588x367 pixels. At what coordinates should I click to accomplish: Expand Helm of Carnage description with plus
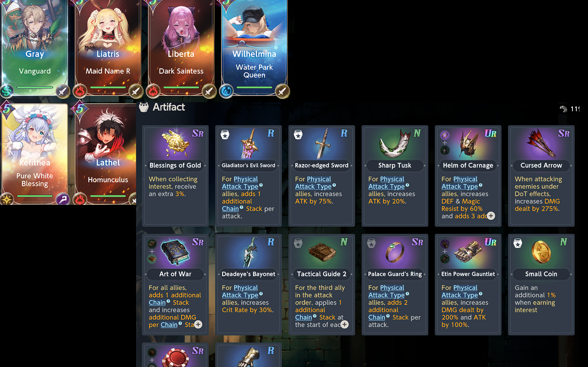[491, 216]
